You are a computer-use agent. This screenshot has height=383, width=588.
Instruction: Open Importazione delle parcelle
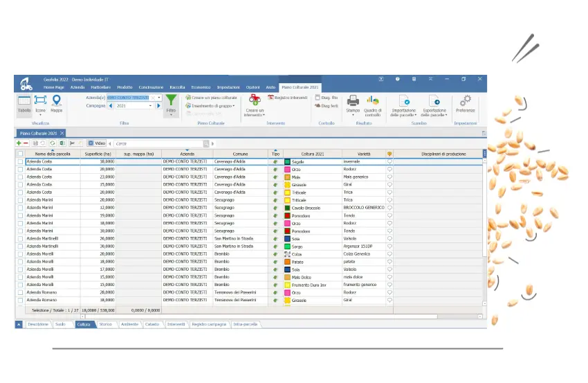[403, 105]
